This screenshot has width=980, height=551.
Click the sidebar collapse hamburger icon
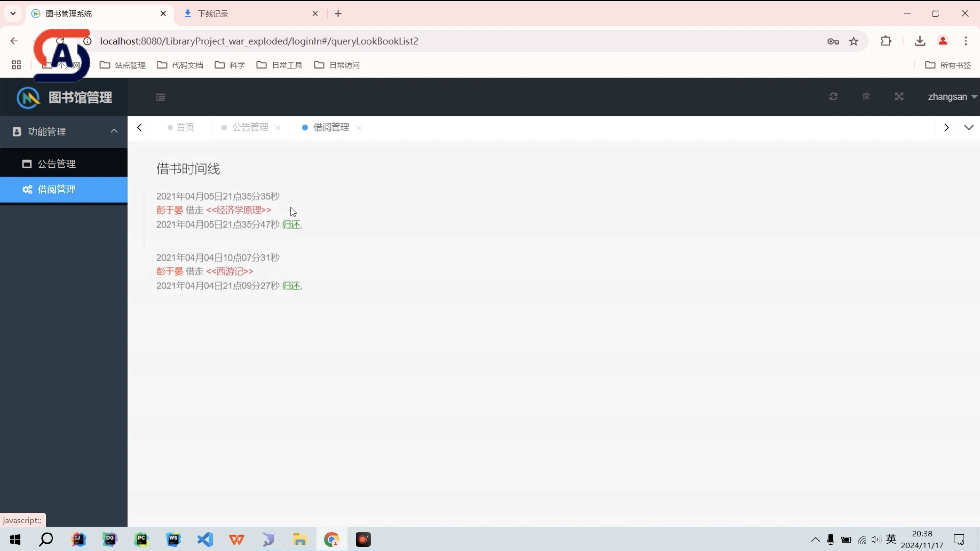coord(160,97)
